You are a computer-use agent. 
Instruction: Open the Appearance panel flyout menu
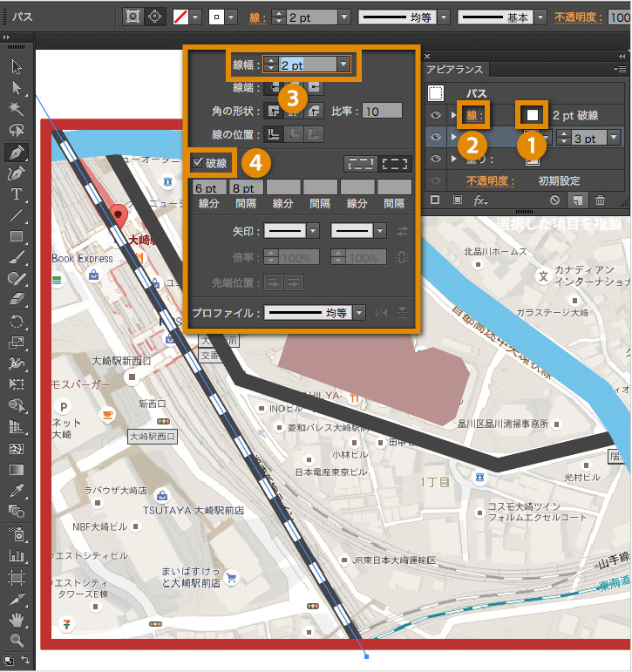click(x=620, y=69)
